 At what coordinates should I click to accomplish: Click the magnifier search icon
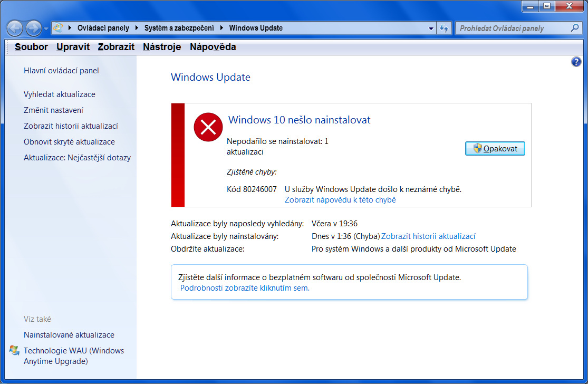(x=574, y=28)
